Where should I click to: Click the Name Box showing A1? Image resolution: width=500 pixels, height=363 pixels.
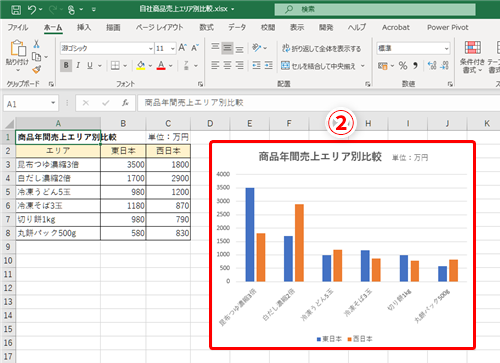31,104
